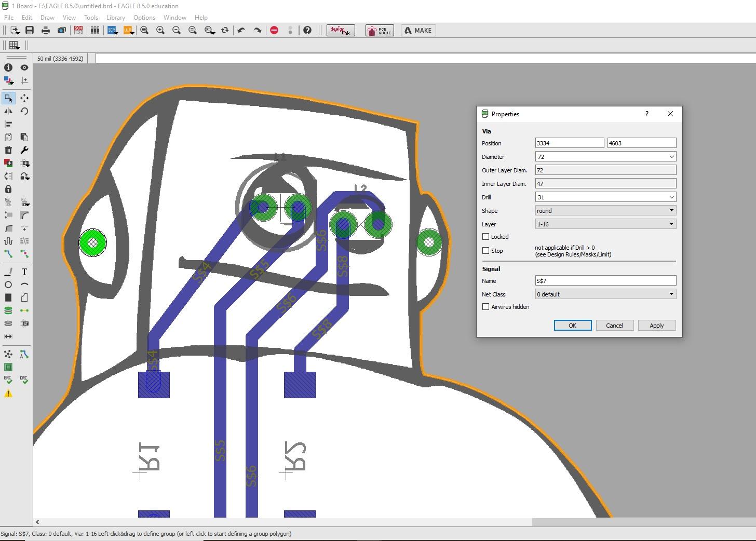Click Cancel in Properties dialog
756x541 pixels.
pyautogui.click(x=614, y=326)
